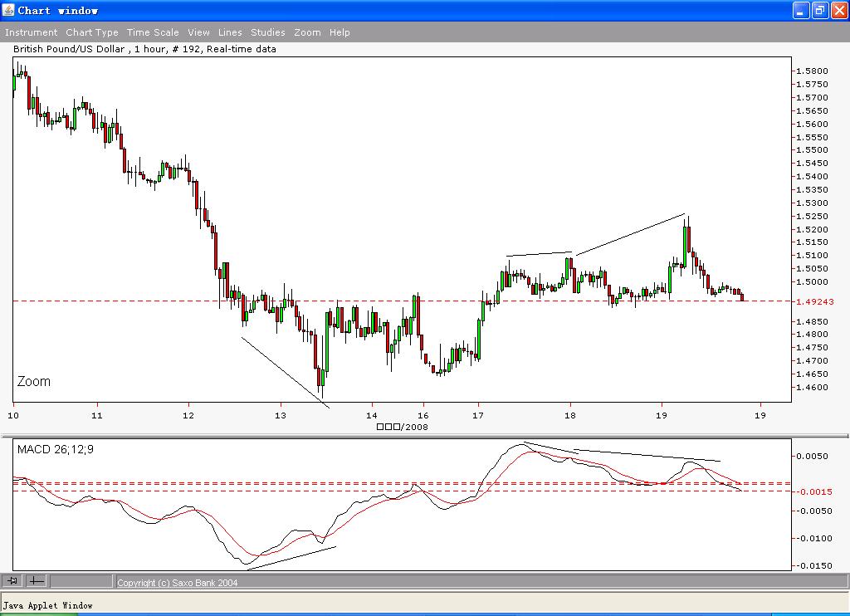Click the date label 16 on time axis
Screen dimensions: 850x616
click(x=423, y=415)
